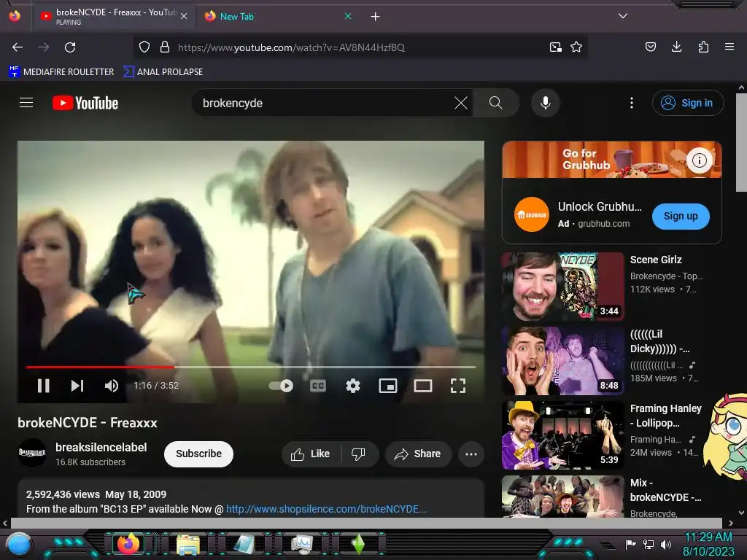747x560 pixels.
Task: Open system volume tray icon
Action: (x=666, y=544)
